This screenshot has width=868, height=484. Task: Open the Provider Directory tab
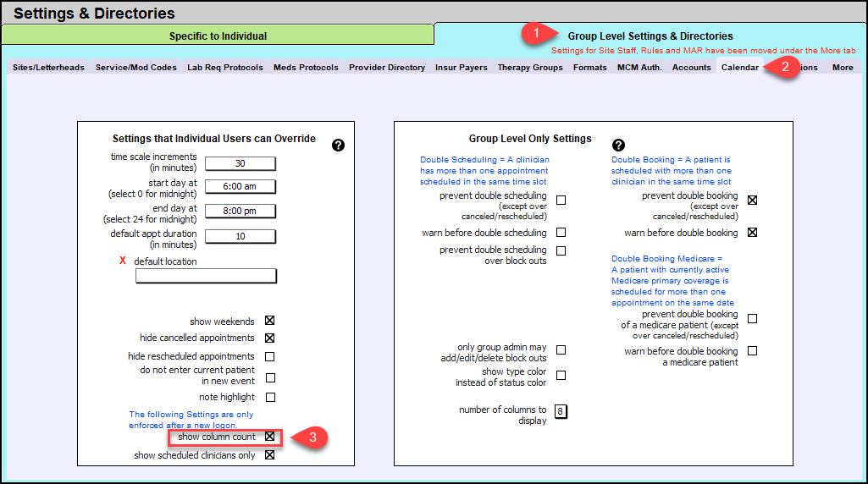tap(387, 68)
